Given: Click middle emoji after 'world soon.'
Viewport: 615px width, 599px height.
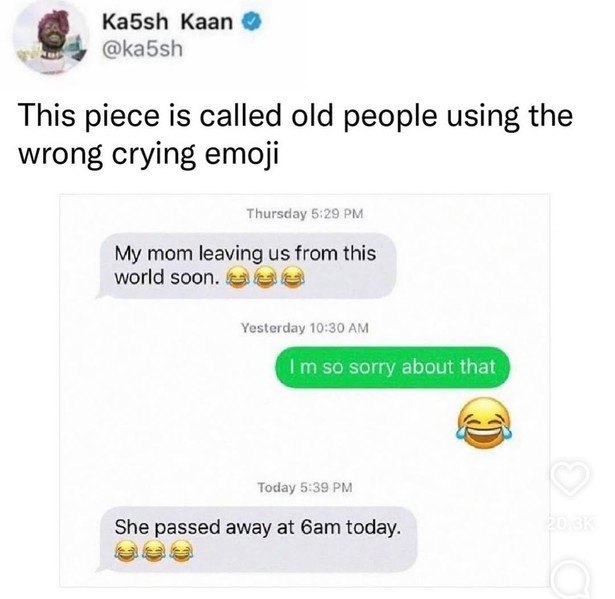Looking at the screenshot, I should tap(264, 277).
